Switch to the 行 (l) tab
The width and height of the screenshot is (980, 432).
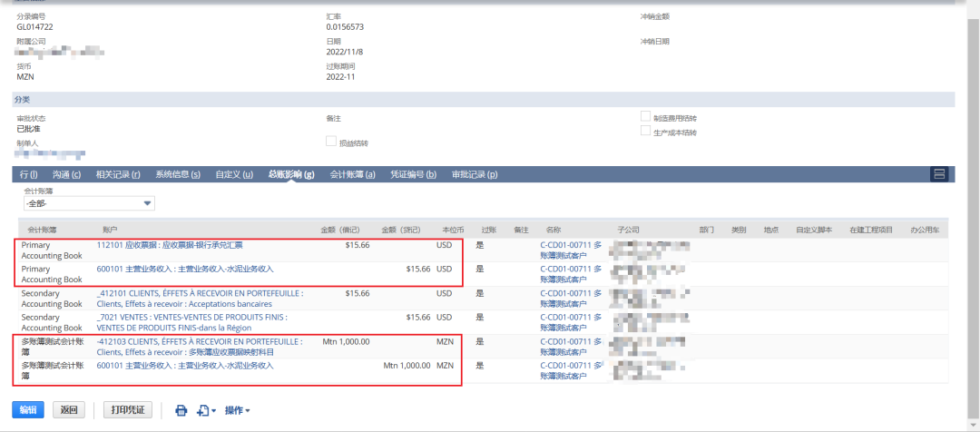click(29, 174)
